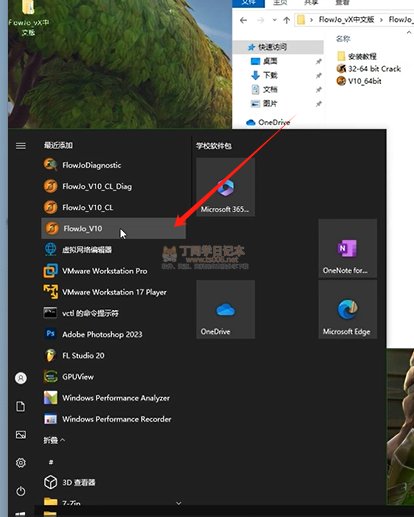This screenshot has width=414, height=517.
Task: Click the 最近添加 section heading
Action: pos(58,145)
